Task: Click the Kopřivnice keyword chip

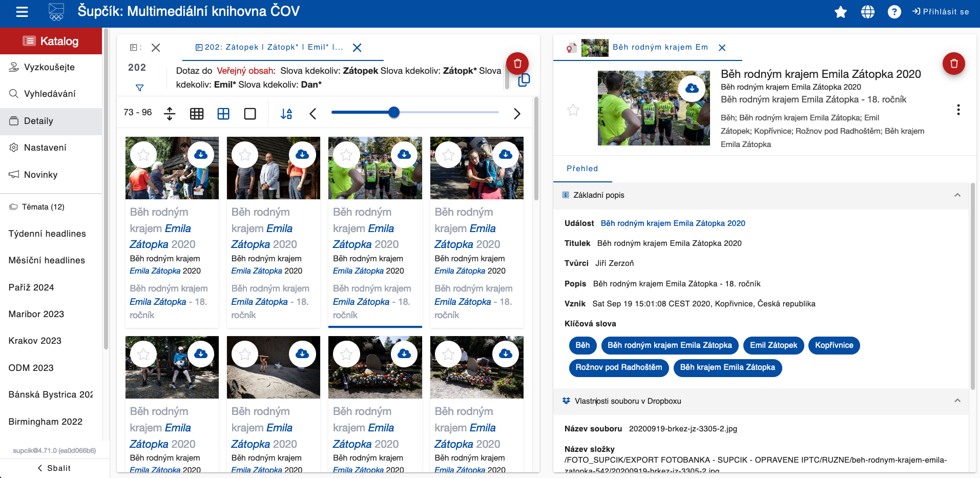Action: 834,345
